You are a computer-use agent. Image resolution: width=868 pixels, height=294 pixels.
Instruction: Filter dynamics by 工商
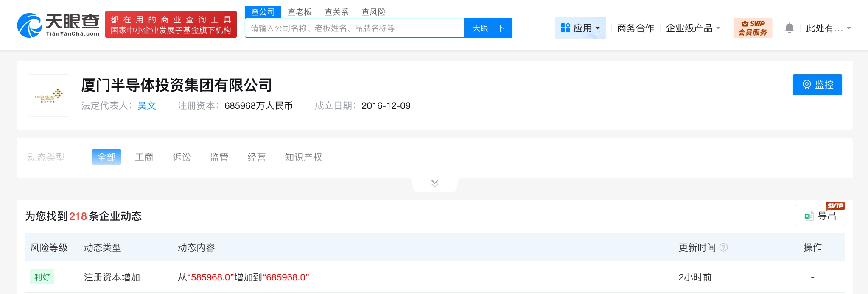click(144, 157)
